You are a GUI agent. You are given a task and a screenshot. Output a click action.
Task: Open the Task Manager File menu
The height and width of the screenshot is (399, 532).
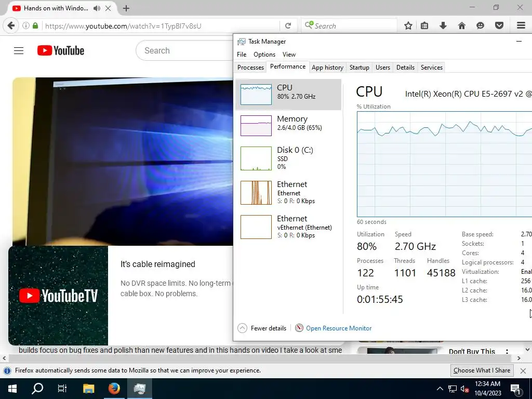(242, 54)
